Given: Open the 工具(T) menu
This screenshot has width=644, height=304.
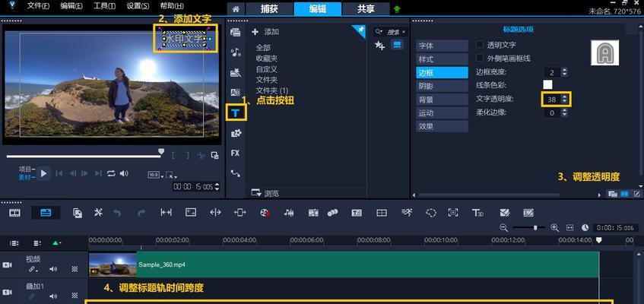Looking at the screenshot, I should click(x=104, y=6).
